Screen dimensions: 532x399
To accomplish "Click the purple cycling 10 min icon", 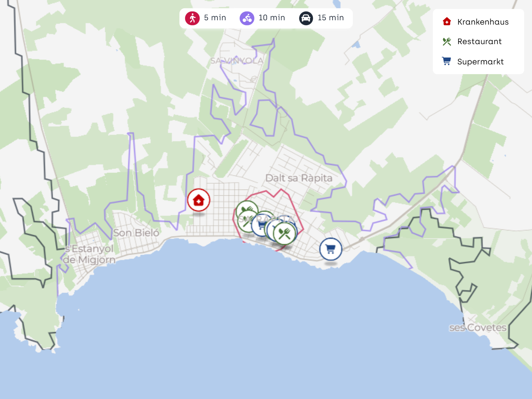I will [x=247, y=18].
